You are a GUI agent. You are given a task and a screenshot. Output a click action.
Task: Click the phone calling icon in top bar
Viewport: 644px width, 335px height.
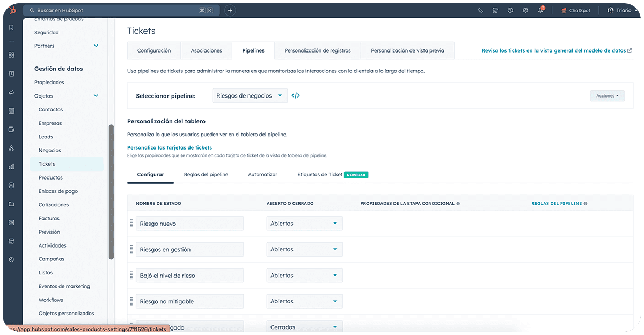pyautogui.click(x=480, y=10)
